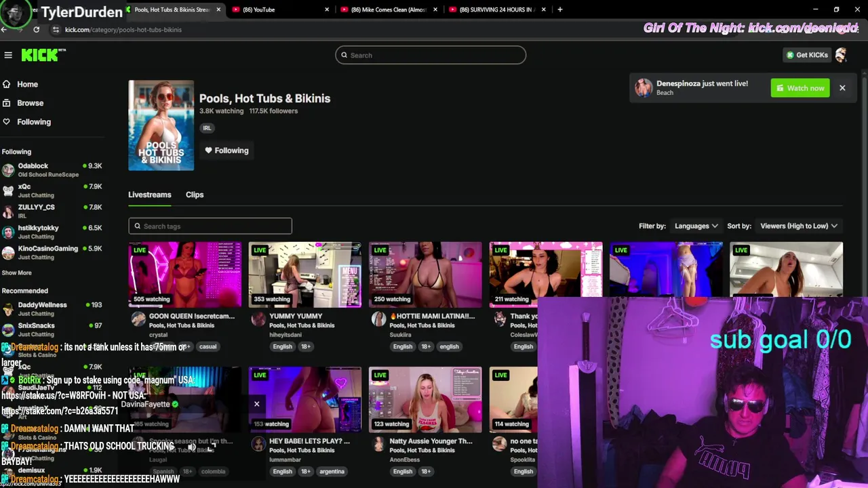Open DaddyWellness recommended channel

tap(52, 309)
